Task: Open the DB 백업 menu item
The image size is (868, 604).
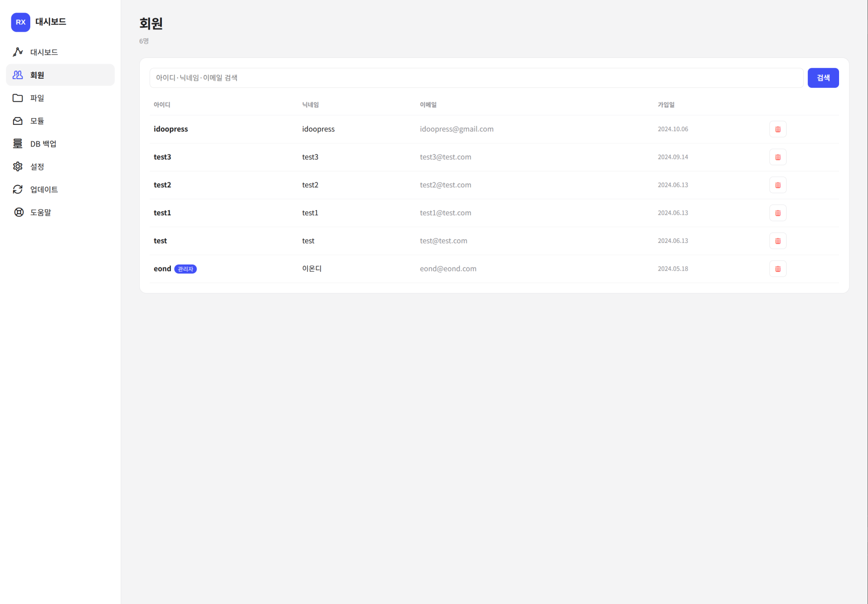Action: tap(60, 143)
